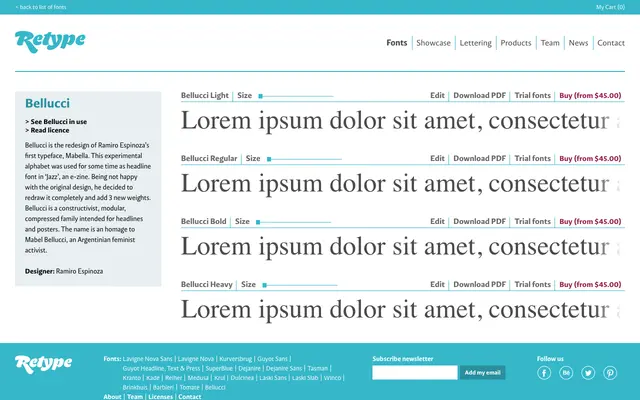Open the Team page from the top navigation
Viewport: 640px width, 400px height.
[550, 43]
